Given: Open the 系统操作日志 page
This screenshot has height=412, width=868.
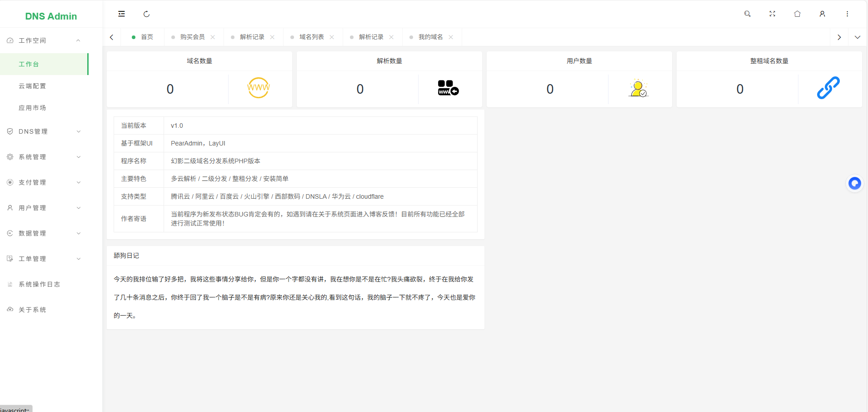Looking at the screenshot, I should coord(39,284).
